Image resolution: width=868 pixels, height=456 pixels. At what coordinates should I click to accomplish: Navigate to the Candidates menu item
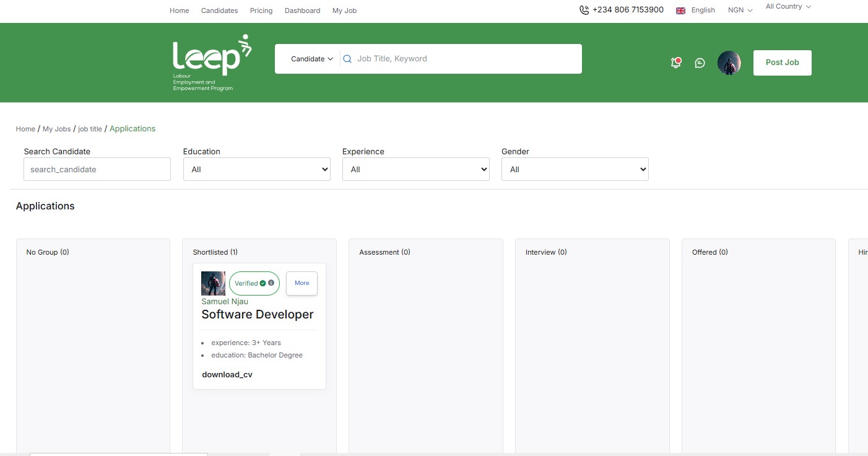(x=219, y=10)
